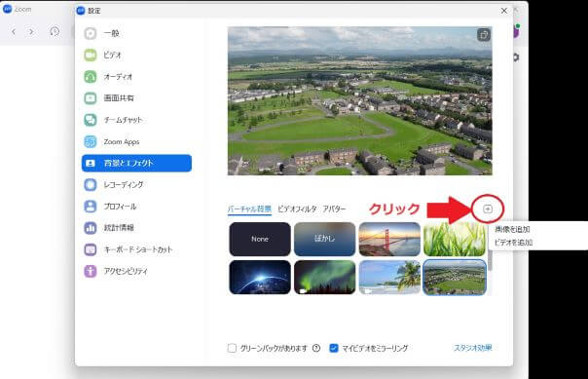Switch to バーチャル背景 tab
Image resolution: width=588 pixels, height=379 pixels.
[x=249, y=209]
